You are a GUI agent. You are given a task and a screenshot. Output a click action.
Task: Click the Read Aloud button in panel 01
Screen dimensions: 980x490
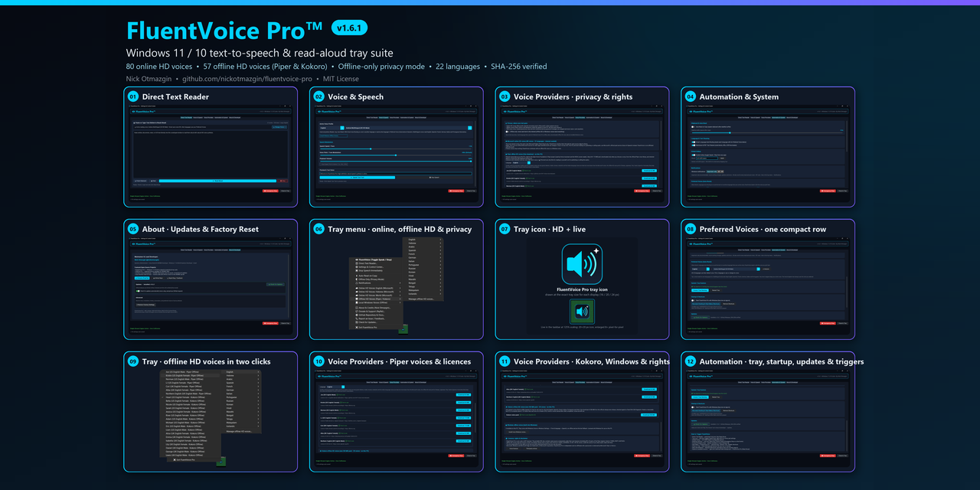coord(217,181)
